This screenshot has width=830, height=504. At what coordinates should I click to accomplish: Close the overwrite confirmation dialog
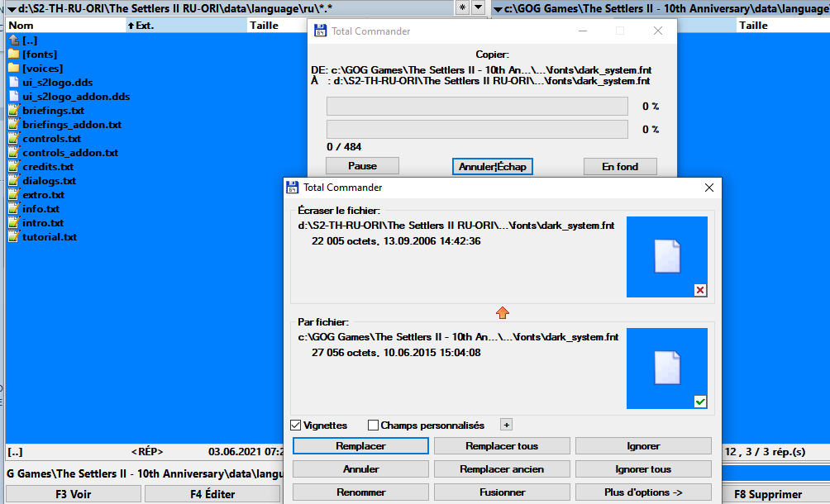click(709, 188)
